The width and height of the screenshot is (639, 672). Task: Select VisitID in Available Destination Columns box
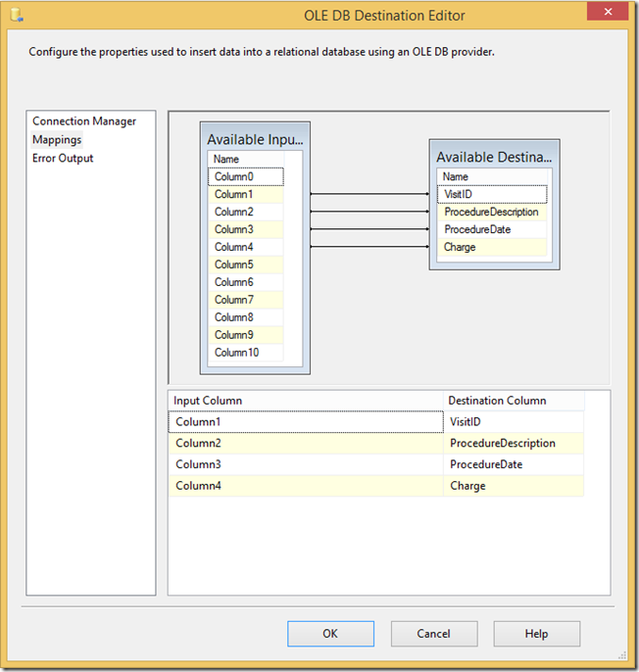coord(492,194)
